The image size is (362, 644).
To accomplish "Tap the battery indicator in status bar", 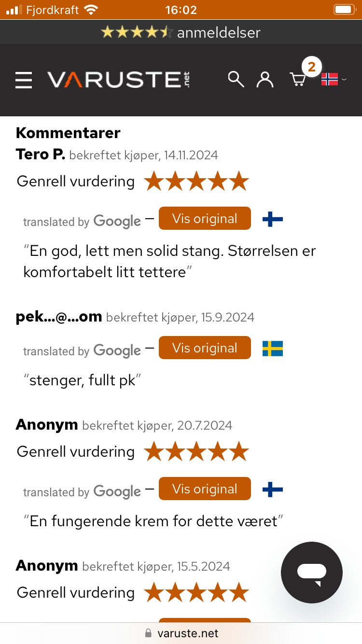I will click(344, 10).
